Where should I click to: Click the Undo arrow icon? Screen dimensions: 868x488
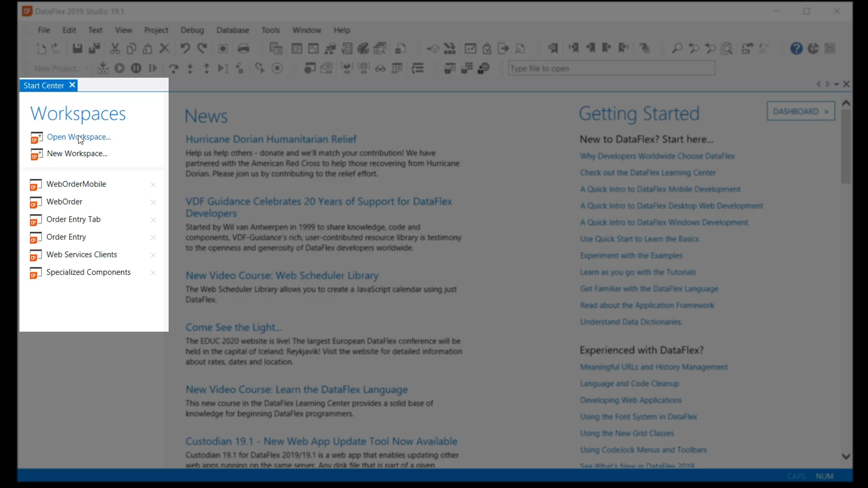[185, 48]
